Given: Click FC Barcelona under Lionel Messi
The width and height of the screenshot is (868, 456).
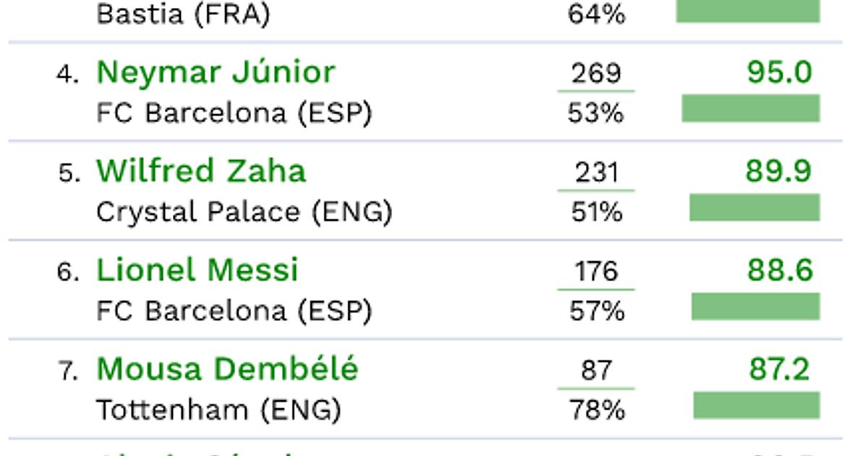Looking at the screenshot, I should click(234, 311).
